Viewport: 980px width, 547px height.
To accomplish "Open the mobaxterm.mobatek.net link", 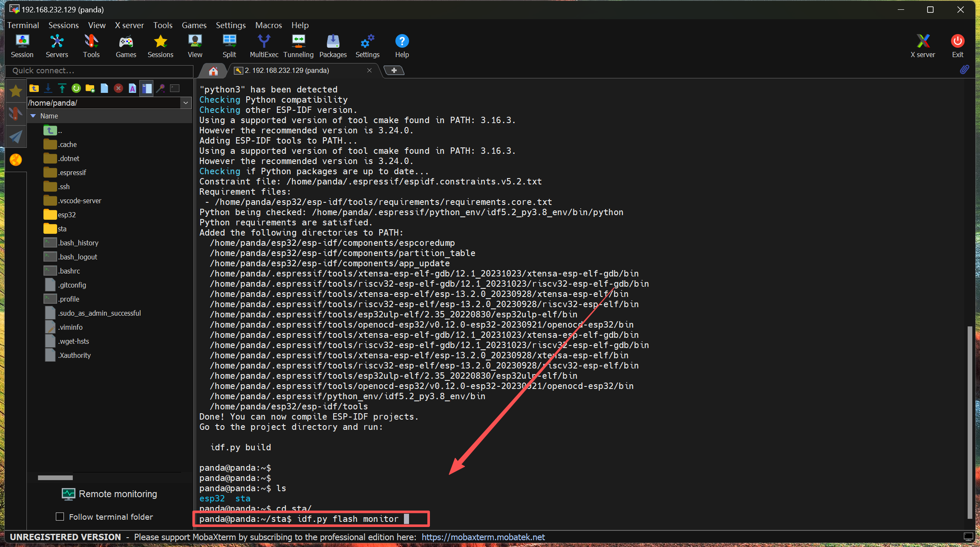I will 483,537.
